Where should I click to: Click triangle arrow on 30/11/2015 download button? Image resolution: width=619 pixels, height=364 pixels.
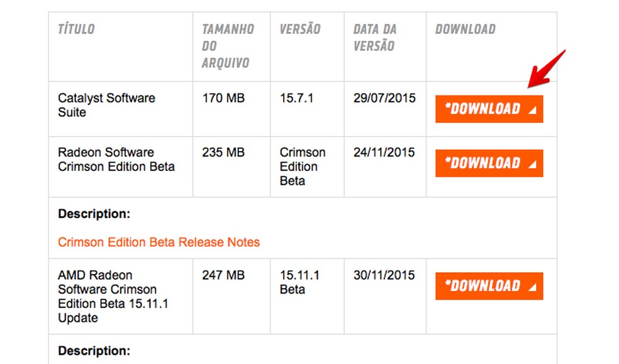click(x=533, y=287)
